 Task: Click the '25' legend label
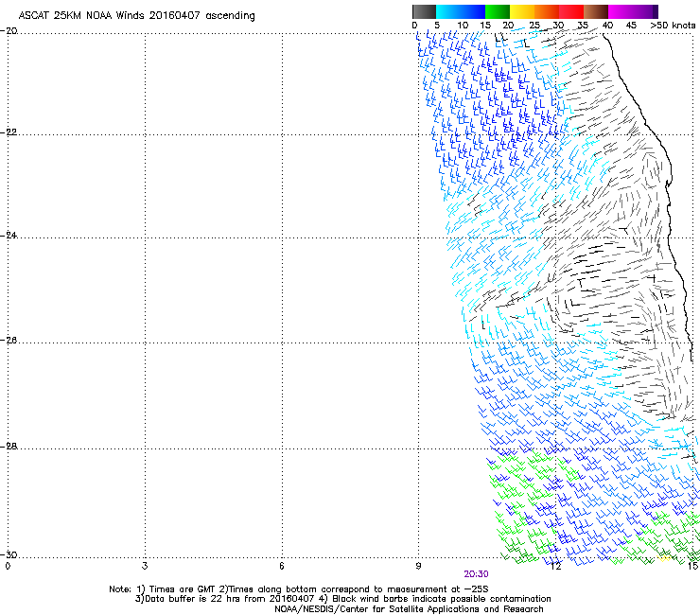534,26
